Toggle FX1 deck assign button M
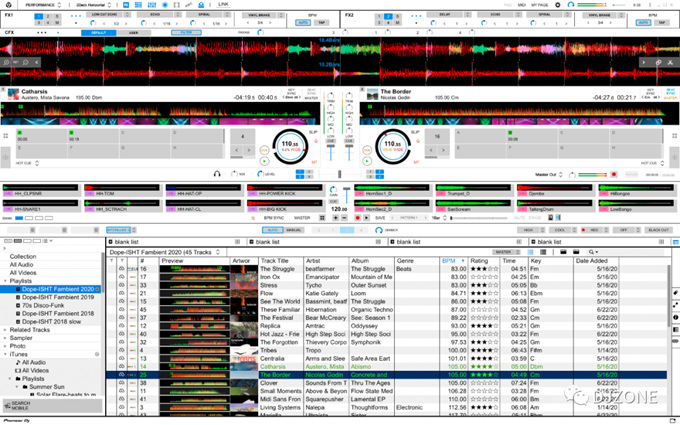Image resolution: width=680 pixels, height=425 pixels. click(57, 23)
